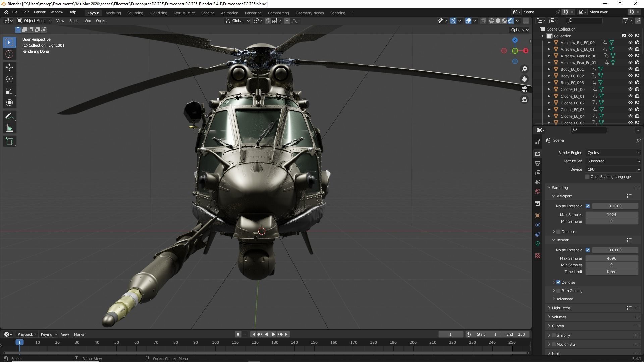The height and width of the screenshot is (362, 644).
Task: Open the Render Engine dropdown
Action: [613, 153]
